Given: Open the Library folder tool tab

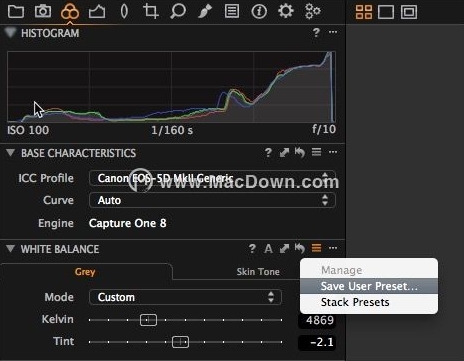Looking at the screenshot, I should point(16,11).
